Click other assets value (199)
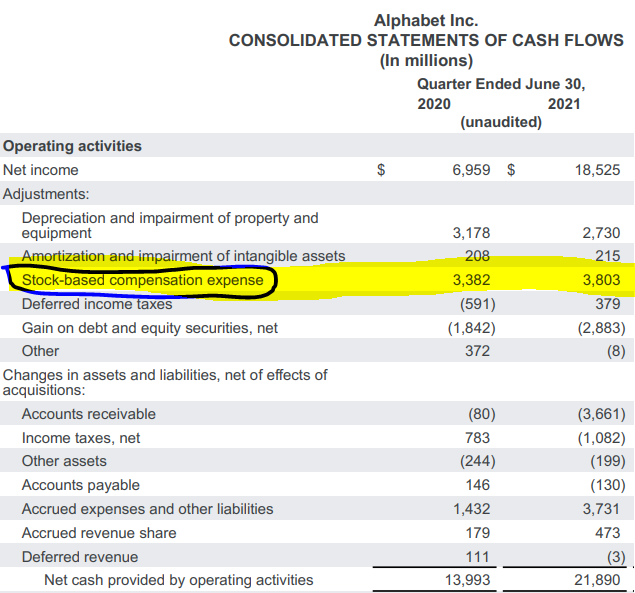The height and width of the screenshot is (593, 635). click(608, 461)
